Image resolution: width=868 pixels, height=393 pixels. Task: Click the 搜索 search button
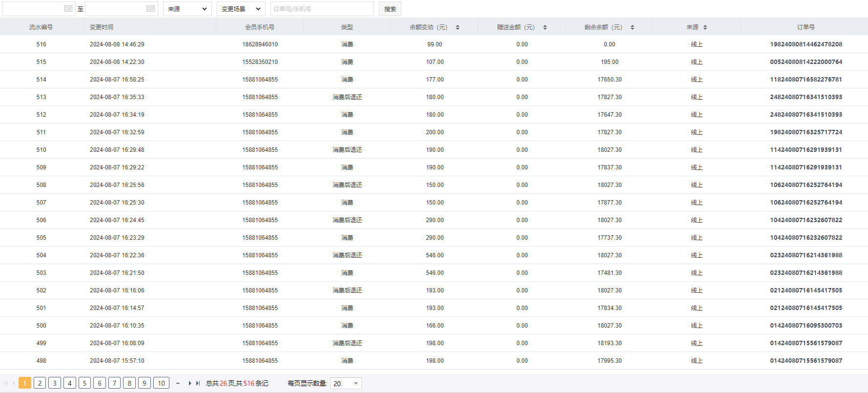390,9
